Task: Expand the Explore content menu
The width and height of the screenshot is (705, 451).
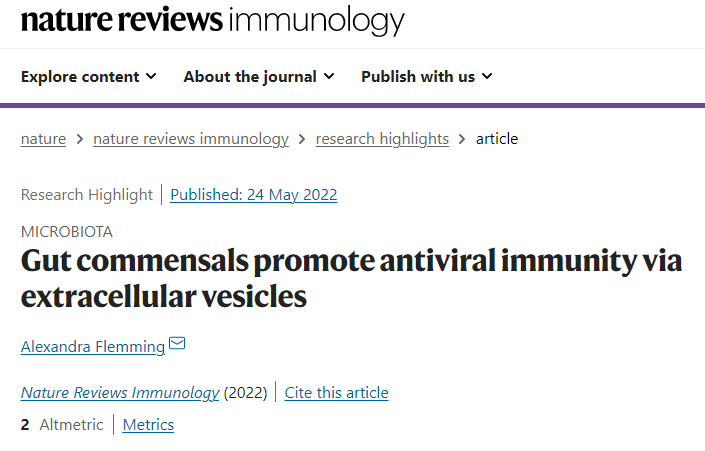Action: coord(89,76)
